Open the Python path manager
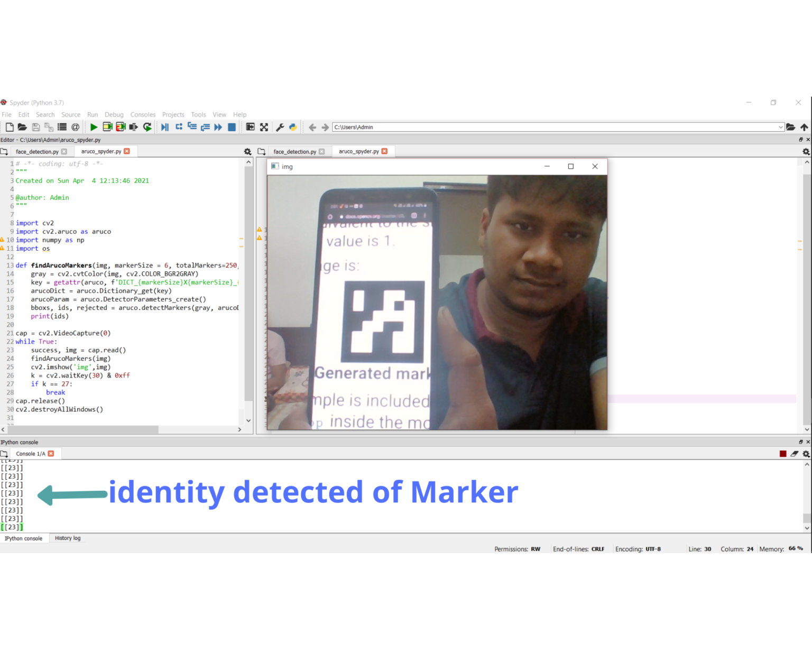 (x=293, y=127)
